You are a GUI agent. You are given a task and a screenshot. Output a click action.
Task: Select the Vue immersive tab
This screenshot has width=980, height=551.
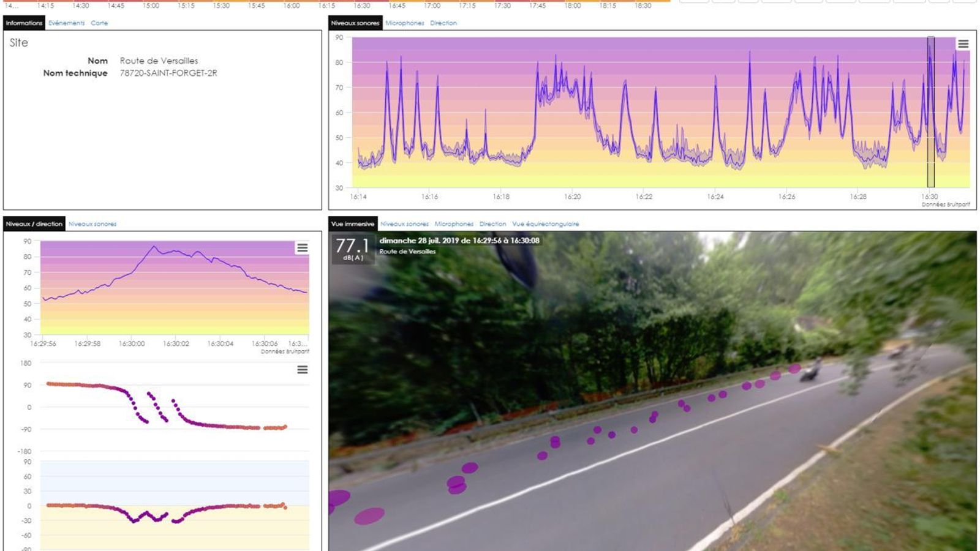(353, 224)
